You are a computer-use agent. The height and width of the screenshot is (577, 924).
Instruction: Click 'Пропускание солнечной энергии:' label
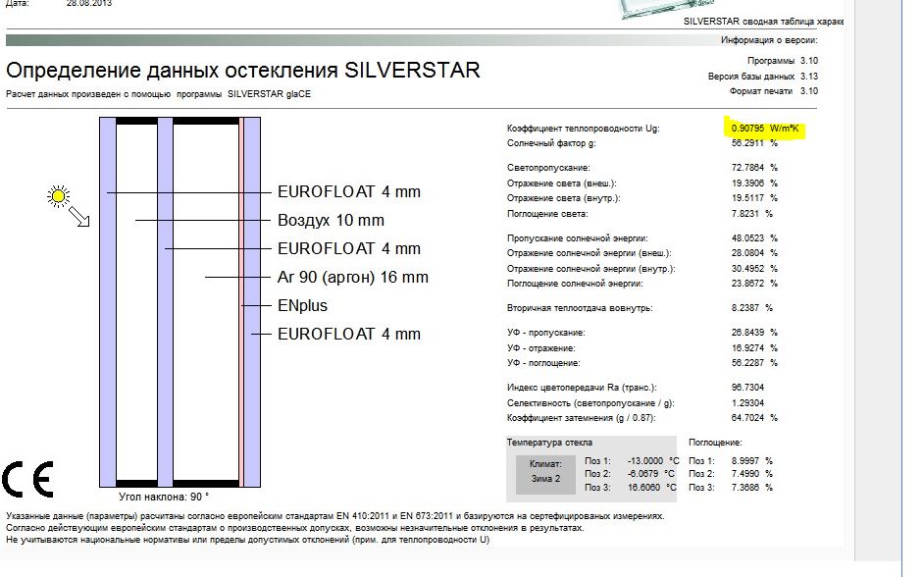coord(577,238)
